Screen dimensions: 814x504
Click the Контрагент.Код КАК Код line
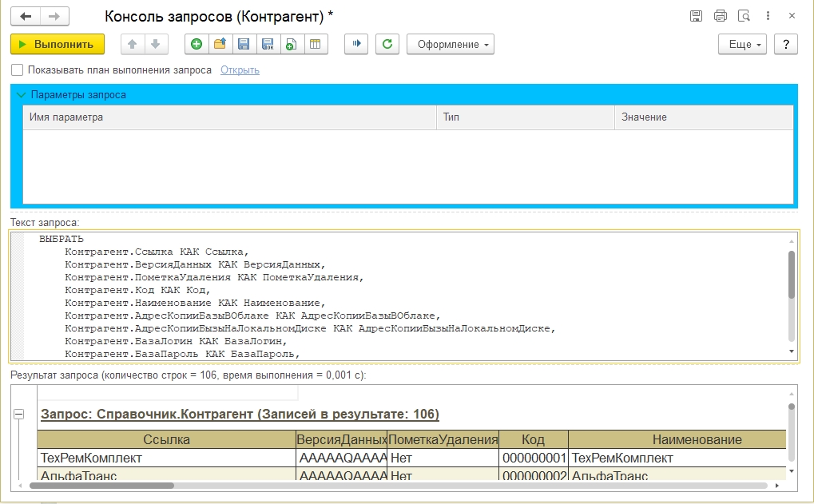tap(137, 290)
